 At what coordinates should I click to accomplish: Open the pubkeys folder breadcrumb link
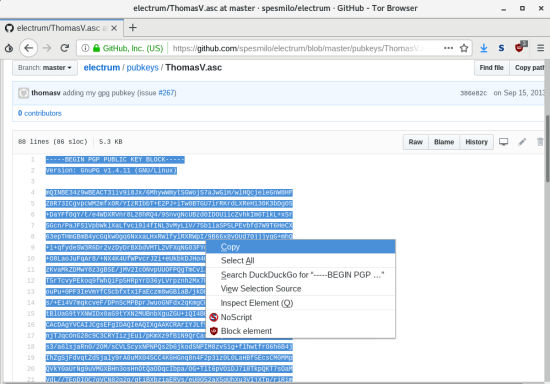point(142,68)
